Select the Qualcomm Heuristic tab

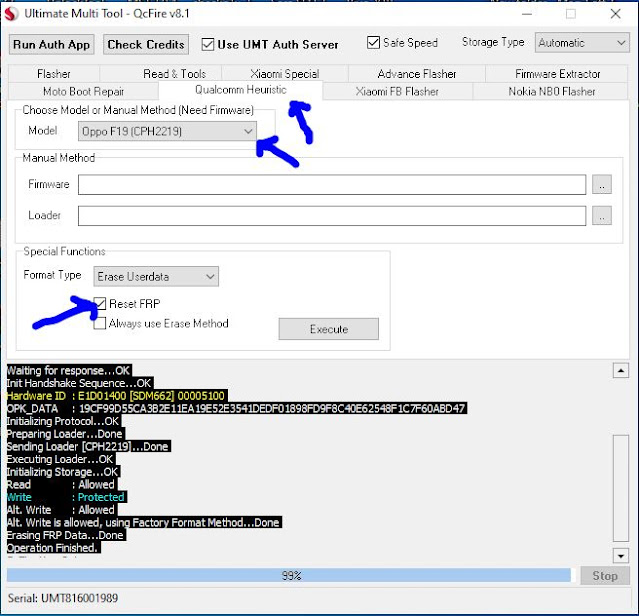click(x=240, y=90)
